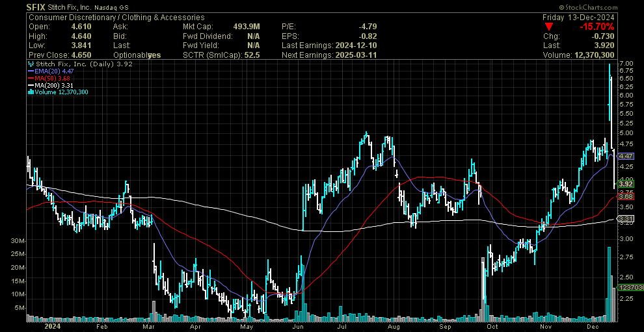
Task: Click the Chg value -0.730
Action: tap(604, 36)
